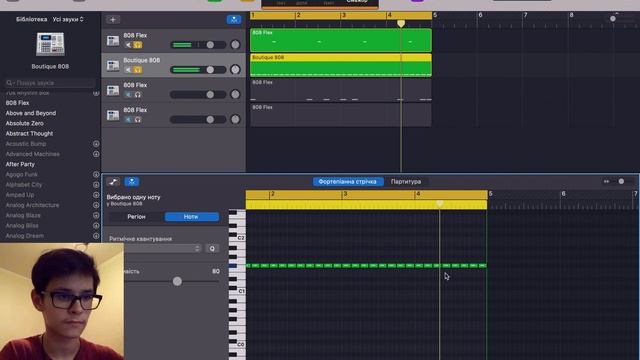This screenshot has width=640, height=360.
Task: Download the Analog Architecture patch via its icon
Action: [96, 205]
